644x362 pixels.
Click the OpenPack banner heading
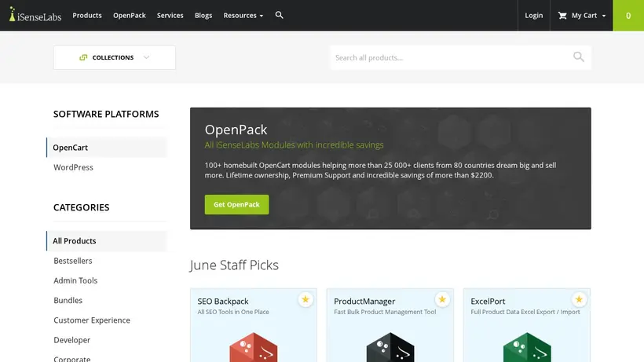point(236,130)
